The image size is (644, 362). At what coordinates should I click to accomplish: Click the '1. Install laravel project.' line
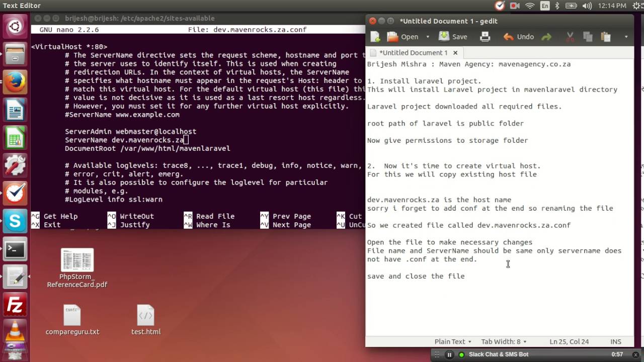click(x=424, y=81)
